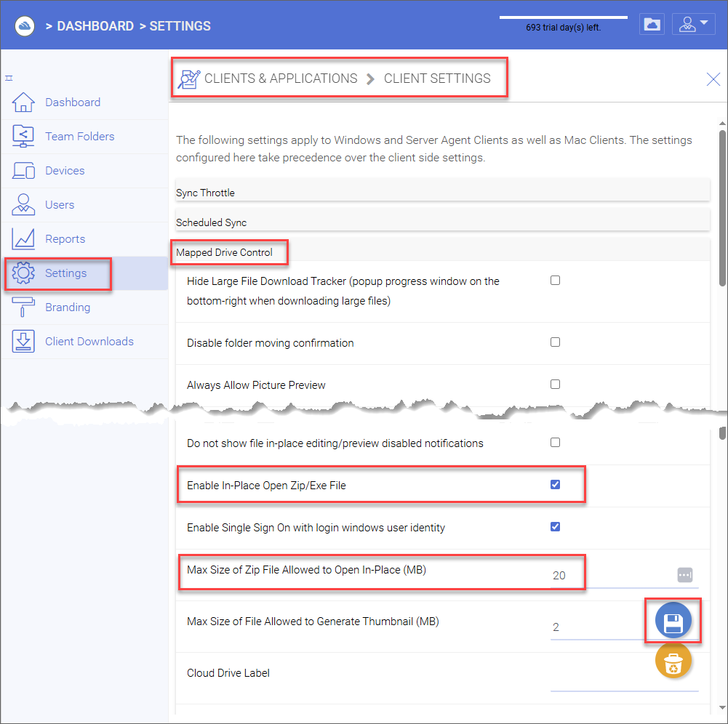Uncheck Enable Single Sign On checkbox
The width and height of the screenshot is (728, 724).
pos(556,527)
